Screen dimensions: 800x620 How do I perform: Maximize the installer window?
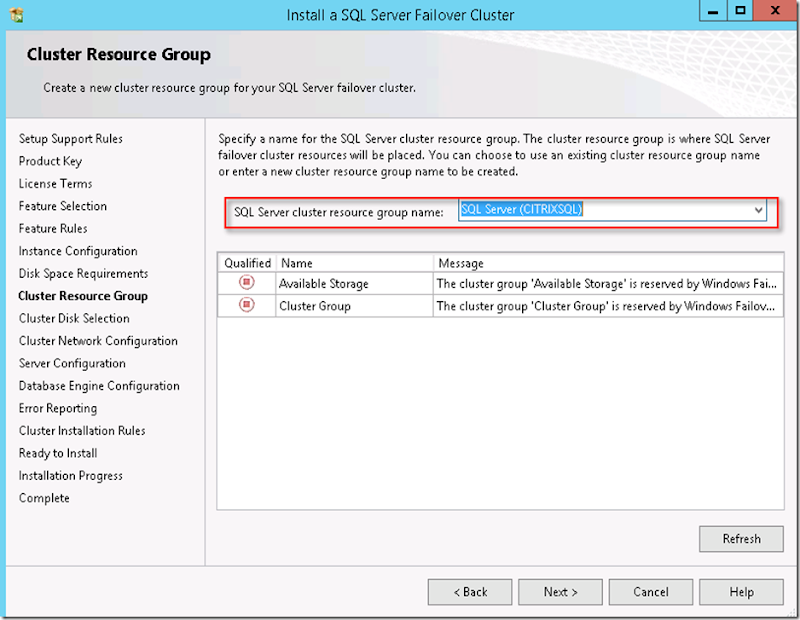[740, 11]
